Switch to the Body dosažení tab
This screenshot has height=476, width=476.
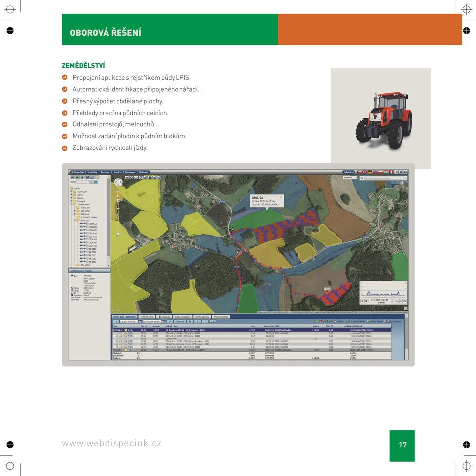pos(182,317)
